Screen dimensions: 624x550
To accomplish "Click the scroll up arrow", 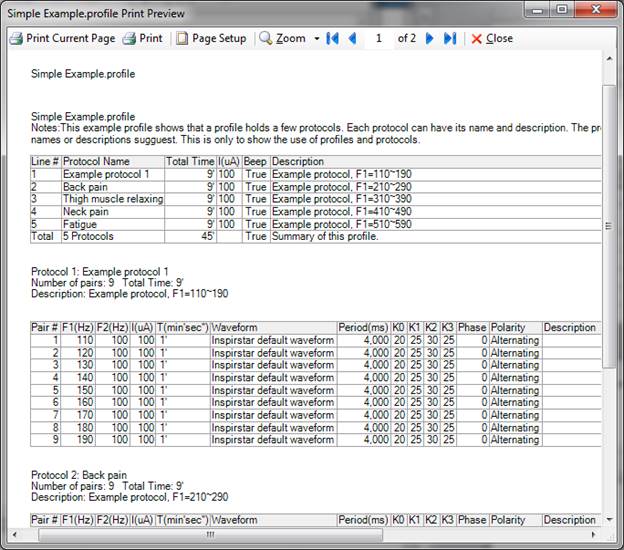I will 609,63.
